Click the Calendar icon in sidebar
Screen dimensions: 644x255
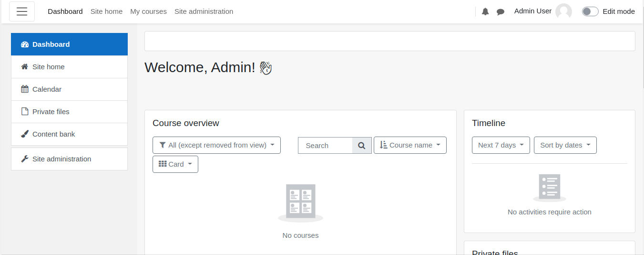coord(25,89)
